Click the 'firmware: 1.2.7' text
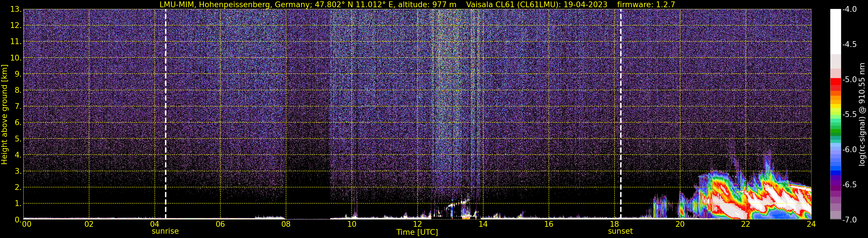The image size is (868, 238). click(x=646, y=4)
